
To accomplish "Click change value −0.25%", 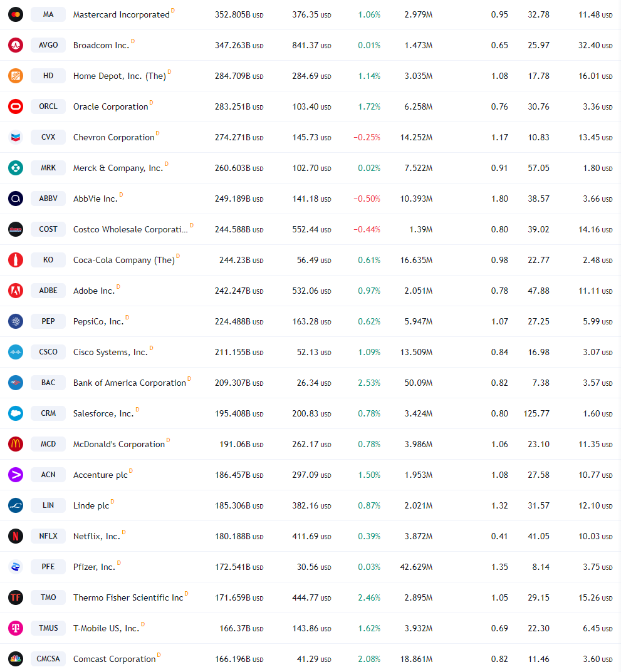I will click(x=367, y=137).
